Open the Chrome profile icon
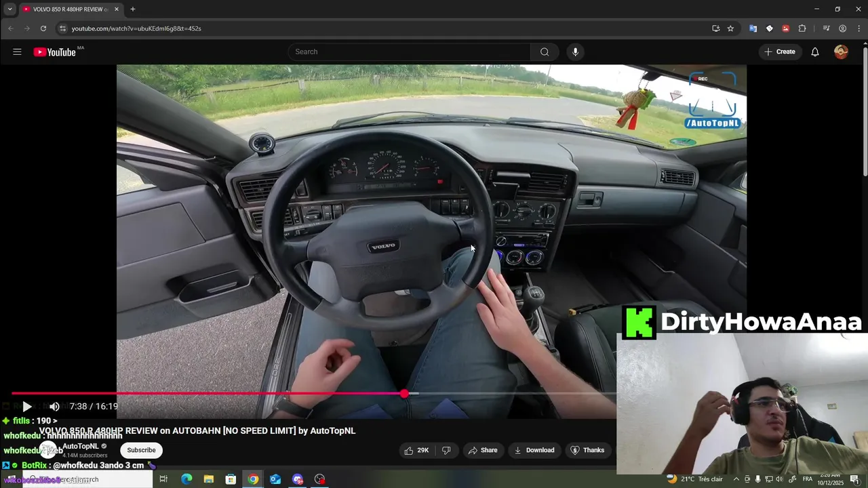The image size is (868, 488). pos(842,28)
